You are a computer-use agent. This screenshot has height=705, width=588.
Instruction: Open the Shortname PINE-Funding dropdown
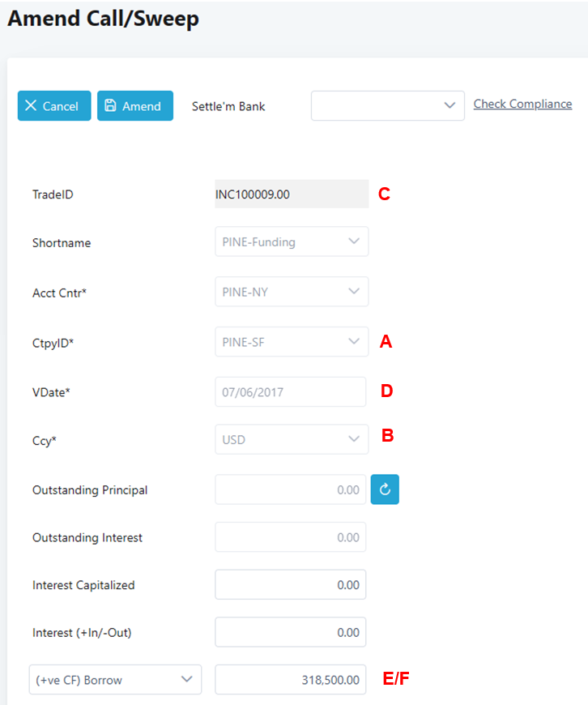point(292,241)
